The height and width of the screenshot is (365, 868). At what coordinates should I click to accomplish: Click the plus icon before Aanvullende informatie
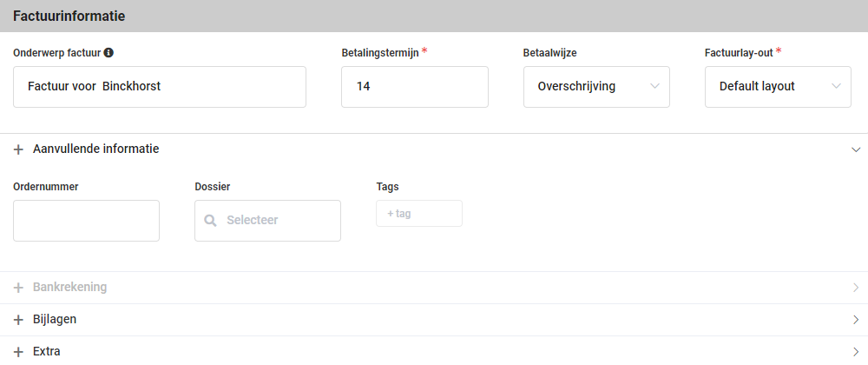(19, 149)
